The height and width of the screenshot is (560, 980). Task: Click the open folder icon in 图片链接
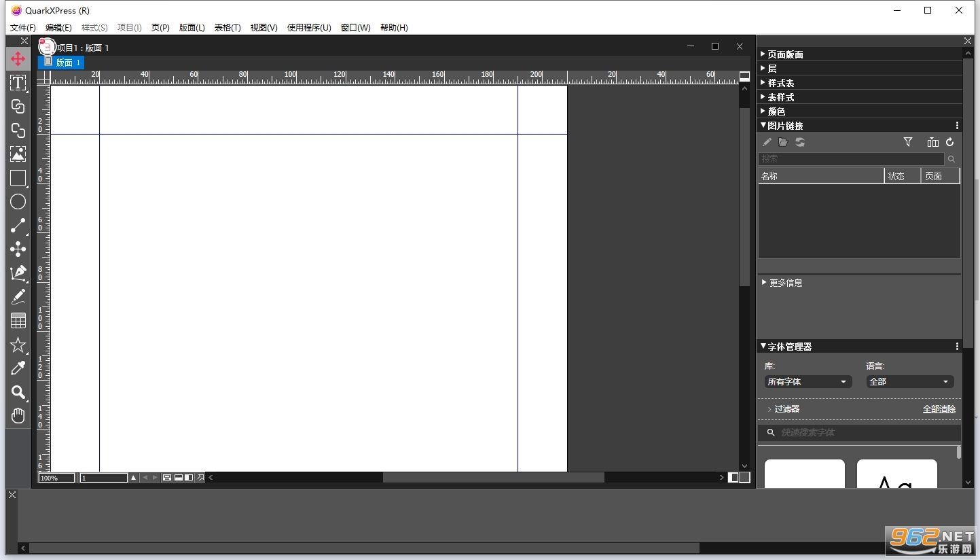[783, 142]
